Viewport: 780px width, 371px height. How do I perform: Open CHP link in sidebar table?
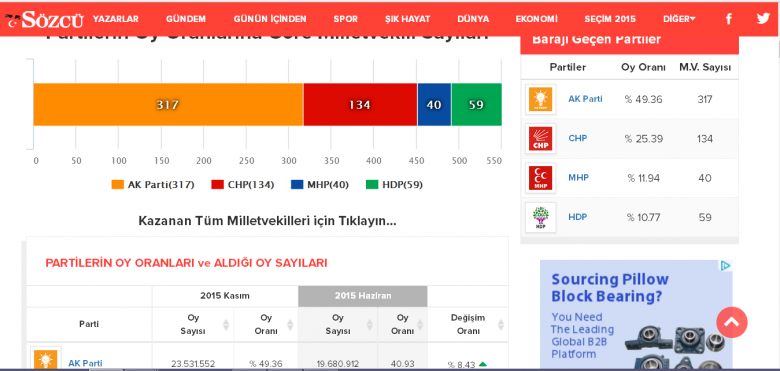[578, 139]
